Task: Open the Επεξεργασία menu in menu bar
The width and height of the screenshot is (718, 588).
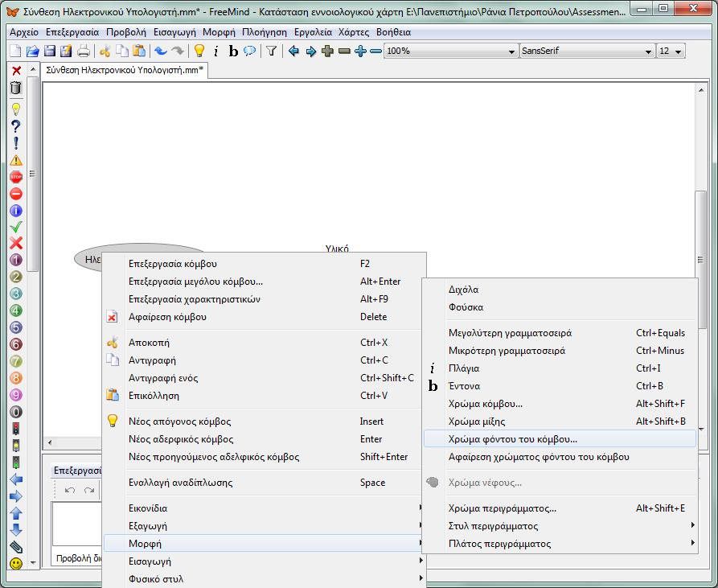Action: [72, 32]
